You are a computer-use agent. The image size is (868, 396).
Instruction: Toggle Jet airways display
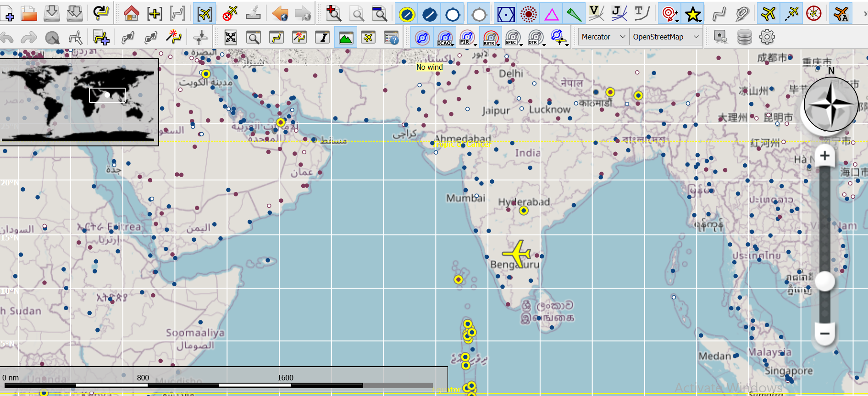pos(619,14)
